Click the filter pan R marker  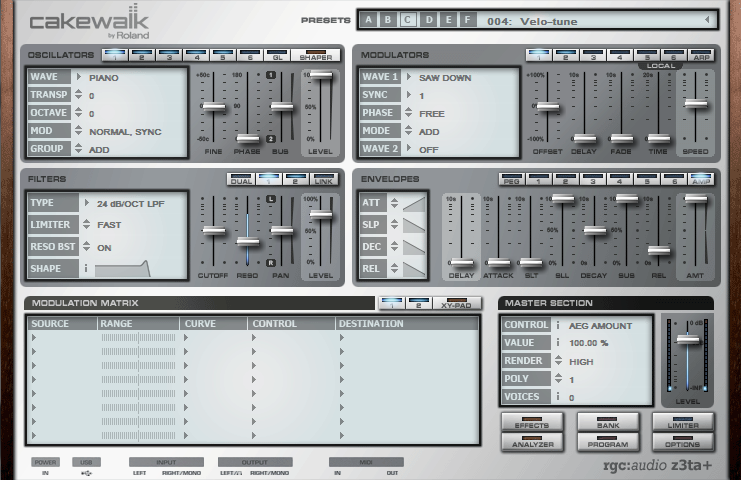pyautogui.click(x=271, y=263)
